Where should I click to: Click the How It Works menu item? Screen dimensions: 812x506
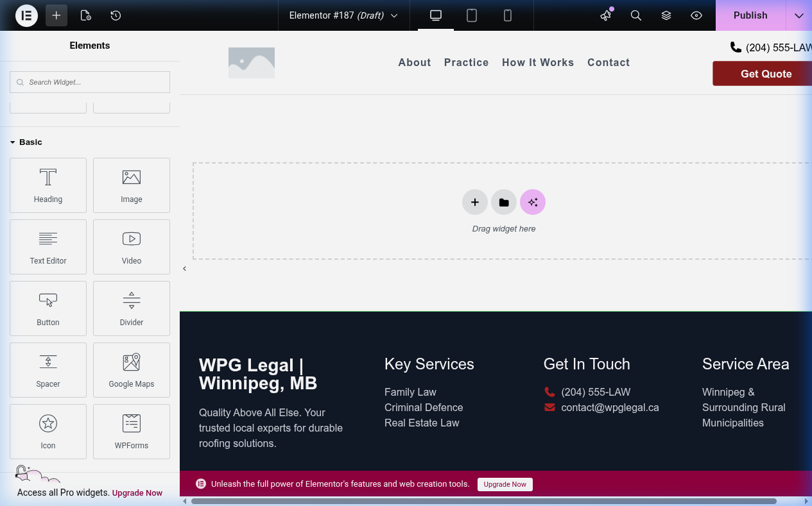pyautogui.click(x=538, y=62)
